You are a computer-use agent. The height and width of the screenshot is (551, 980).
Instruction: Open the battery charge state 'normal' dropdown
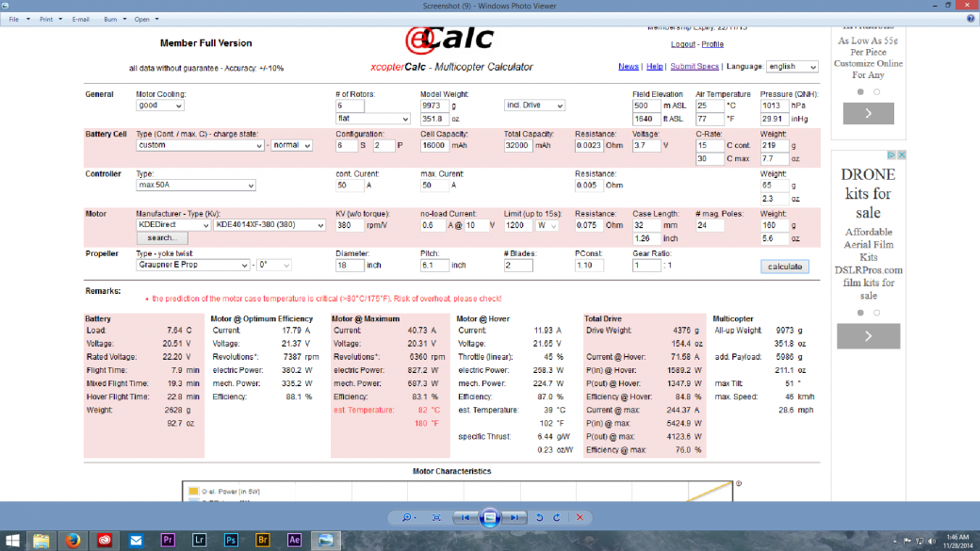click(x=291, y=146)
